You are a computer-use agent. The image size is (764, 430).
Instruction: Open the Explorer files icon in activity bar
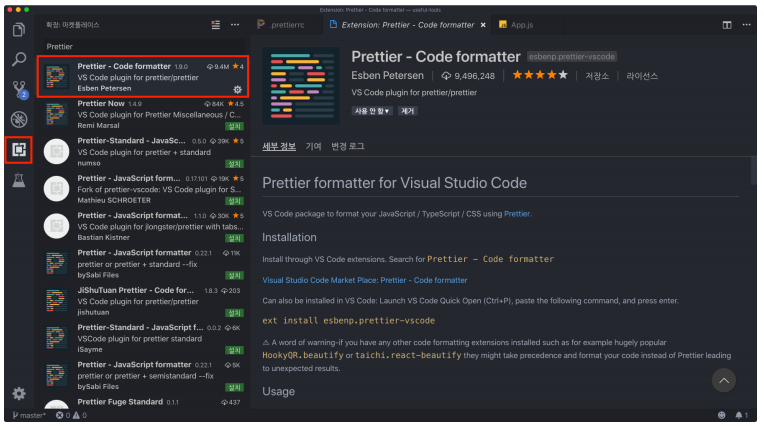[19, 30]
